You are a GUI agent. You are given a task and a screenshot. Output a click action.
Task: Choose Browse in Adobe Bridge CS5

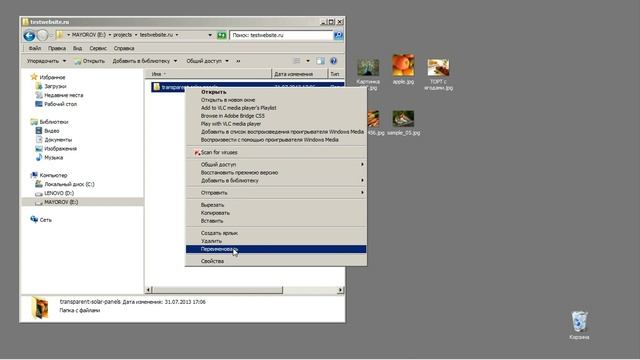tap(276, 116)
